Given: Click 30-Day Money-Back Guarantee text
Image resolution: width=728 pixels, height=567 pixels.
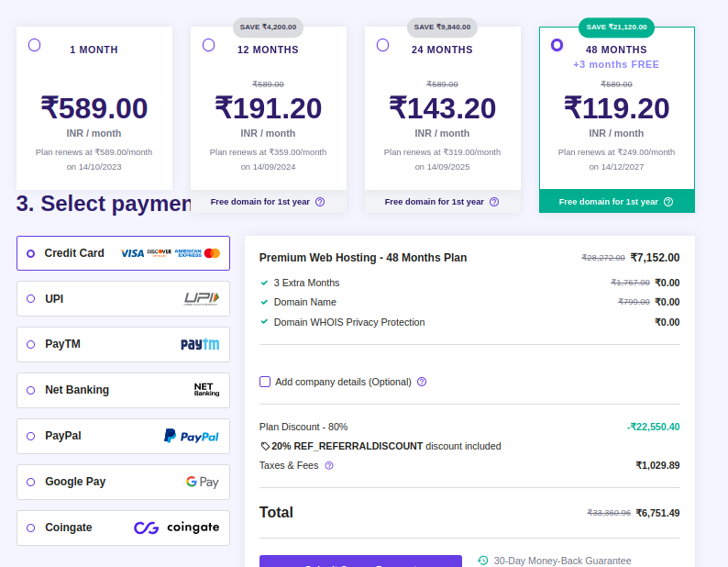Looking at the screenshot, I should click(x=562, y=561).
